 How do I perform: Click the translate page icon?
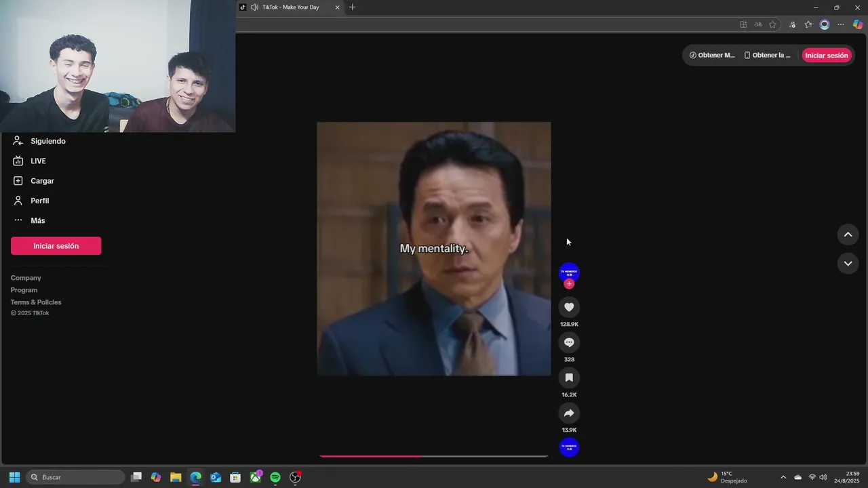click(758, 24)
